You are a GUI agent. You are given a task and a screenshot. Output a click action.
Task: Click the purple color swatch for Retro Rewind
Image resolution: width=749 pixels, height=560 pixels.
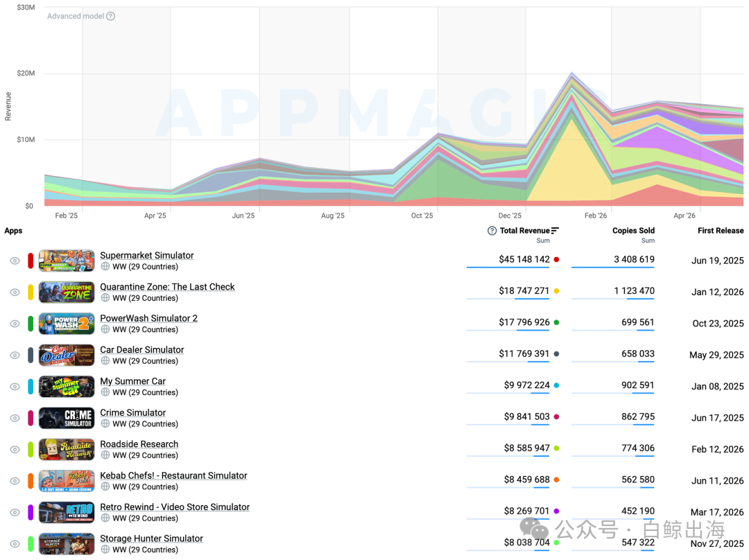coord(31,512)
